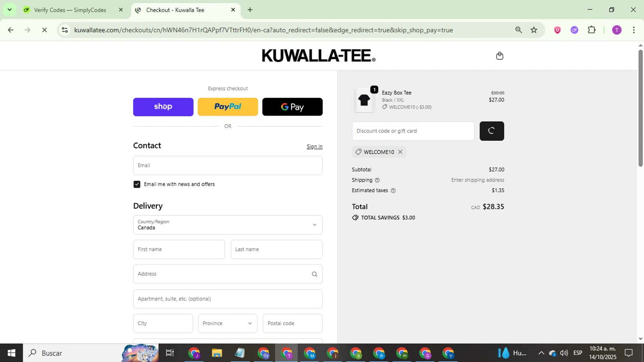This screenshot has height=362, width=644.
Task: Select the Checkout - Kuwalla Tee tab
Action: point(175,10)
